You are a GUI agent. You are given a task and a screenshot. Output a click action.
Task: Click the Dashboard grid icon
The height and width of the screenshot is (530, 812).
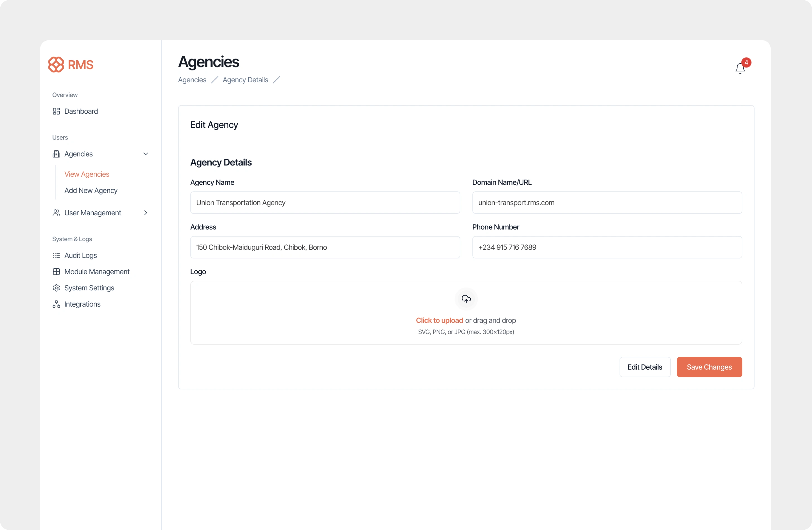click(x=56, y=111)
